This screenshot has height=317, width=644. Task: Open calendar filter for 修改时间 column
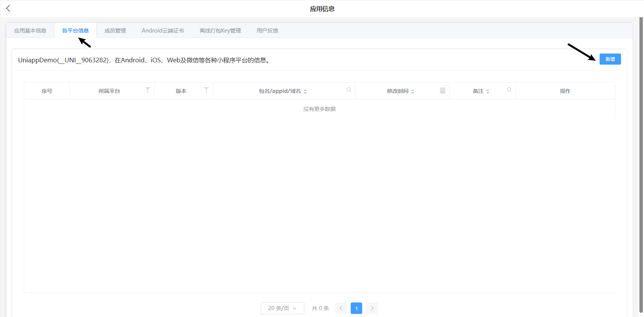tap(442, 90)
